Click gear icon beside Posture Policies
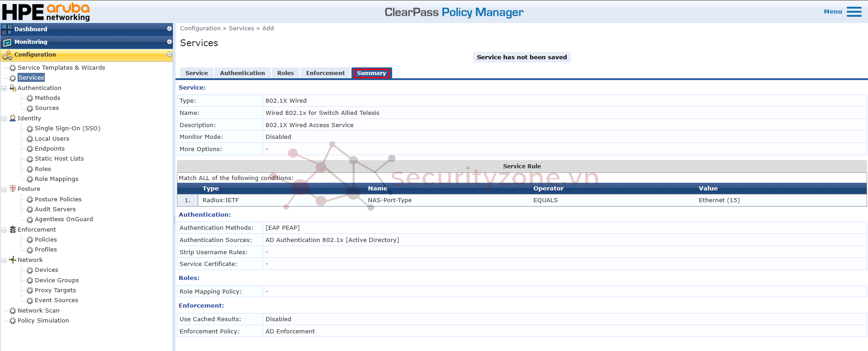The width and height of the screenshot is (868, 351). (30, 199)
